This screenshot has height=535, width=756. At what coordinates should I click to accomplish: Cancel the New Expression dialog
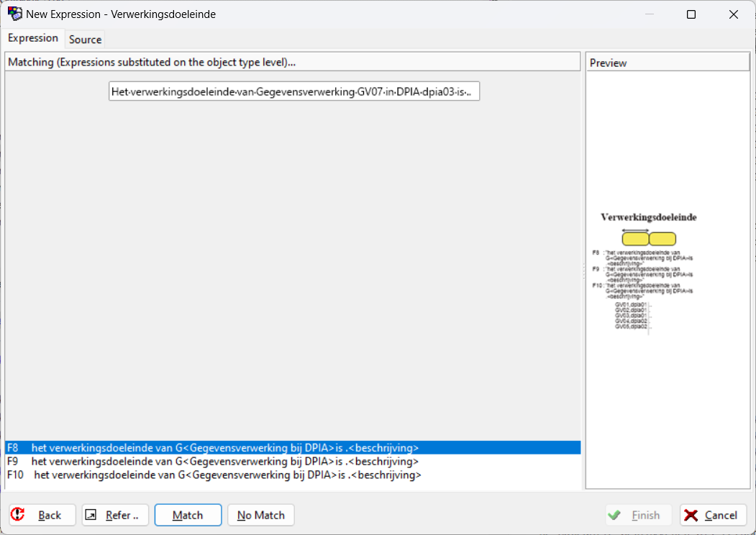click(x=713, y=515)
